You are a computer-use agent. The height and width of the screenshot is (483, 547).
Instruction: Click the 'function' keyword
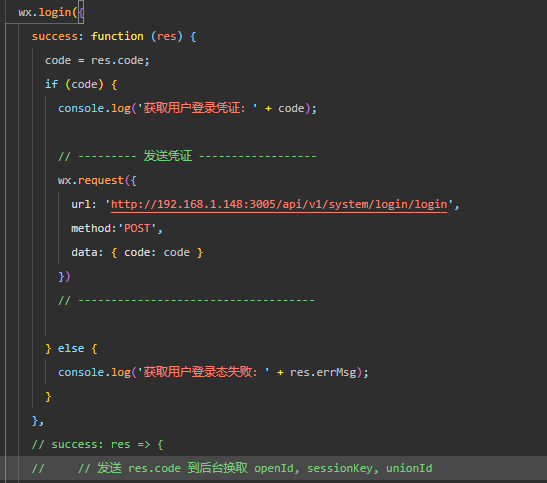click(x=117, y=36)
